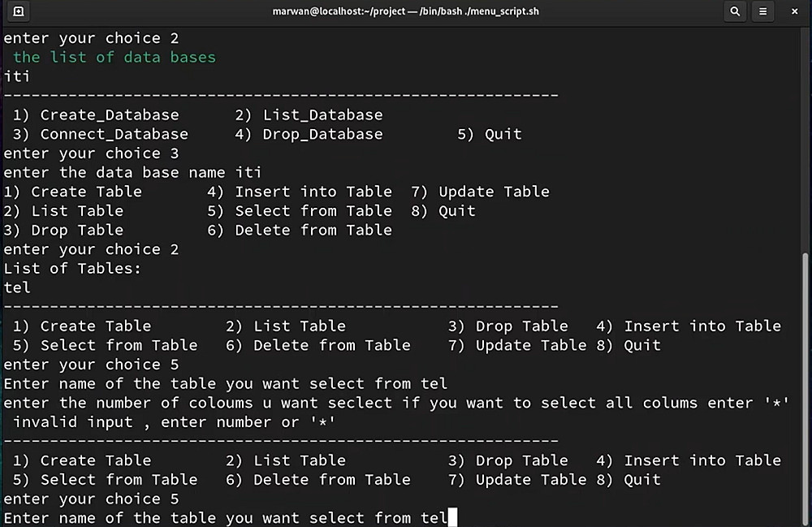The image size is (812, 527).
Task: Open a new terminal tab
Action: tap(18, 11)
